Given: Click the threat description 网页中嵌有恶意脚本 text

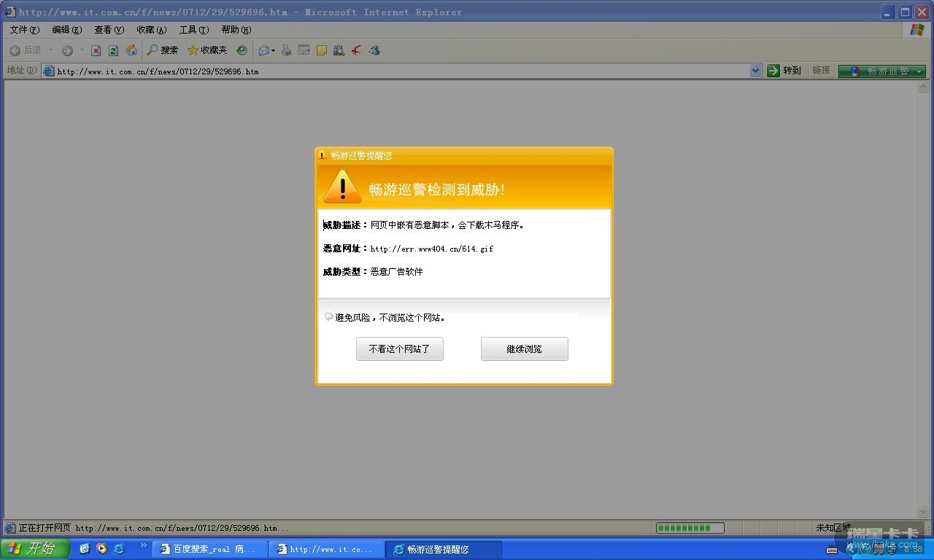Looking at the screenshot, I should coord(447,225).
